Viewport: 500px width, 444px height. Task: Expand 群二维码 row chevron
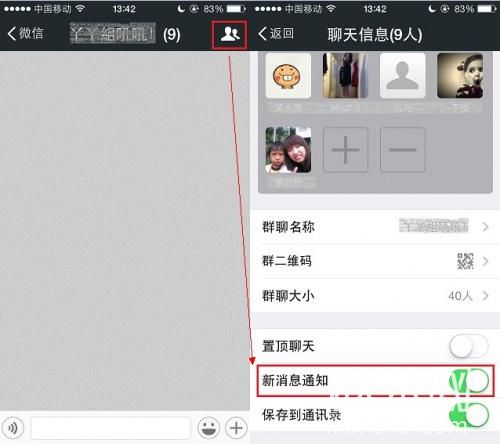[486, 261]
